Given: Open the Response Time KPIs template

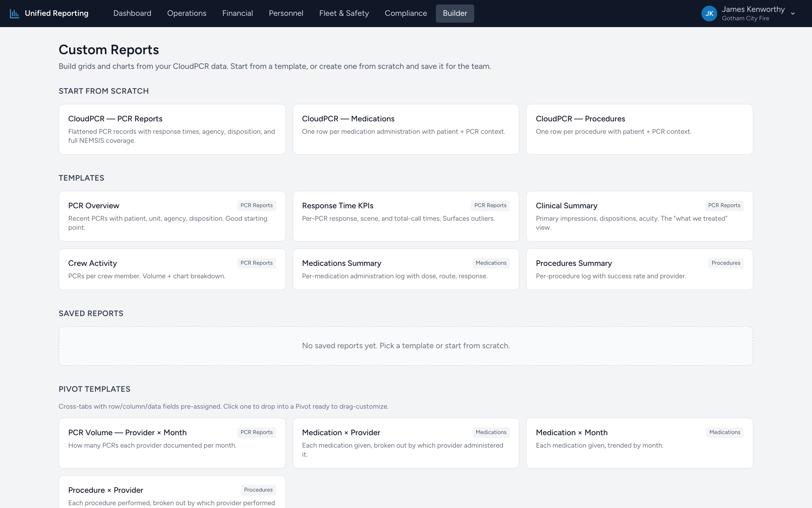Looking at the screenshot, I should (x=406, y=216).
